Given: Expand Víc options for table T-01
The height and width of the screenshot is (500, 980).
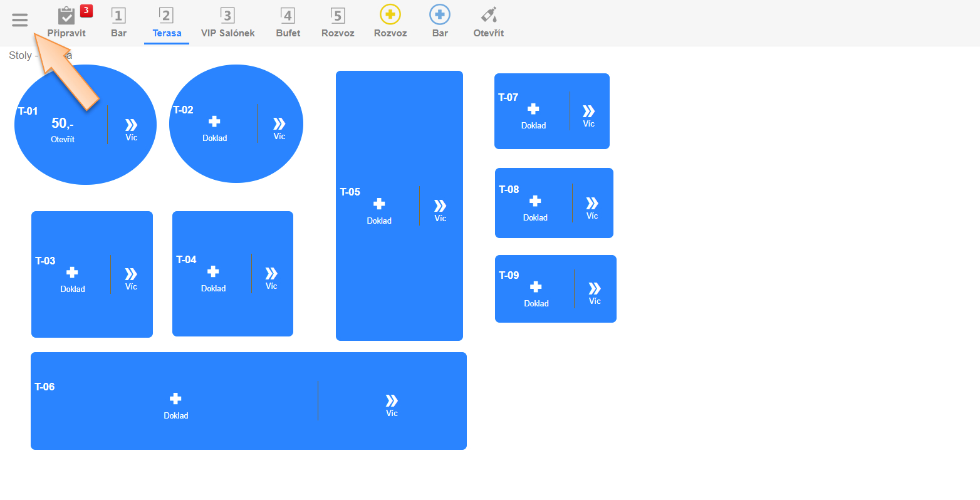Looking at the screenshot, I should (x=131, y=125).
